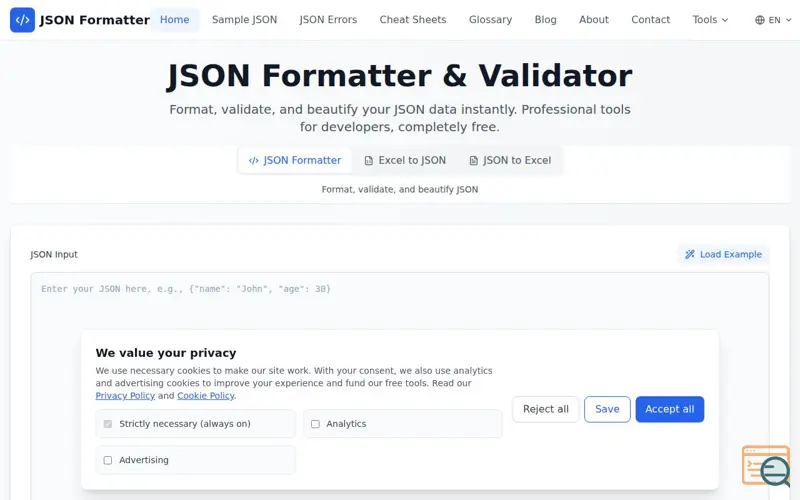Go to Sample JSON page
This screenshot has width=800, height=500.
(x=244, y=20)
